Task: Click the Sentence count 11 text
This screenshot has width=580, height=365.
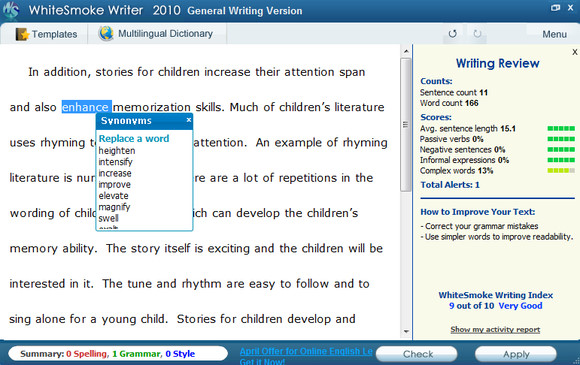Action: (x=453, y=92)
